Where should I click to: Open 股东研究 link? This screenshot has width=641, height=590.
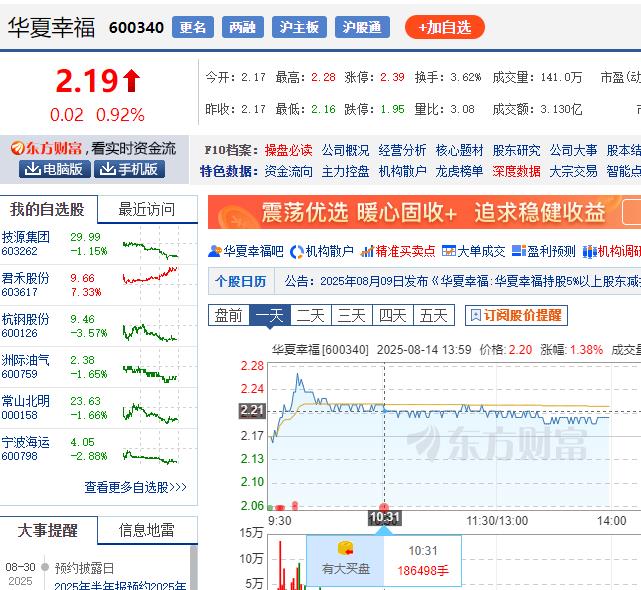pyautogui.click(x=516, y=150)
